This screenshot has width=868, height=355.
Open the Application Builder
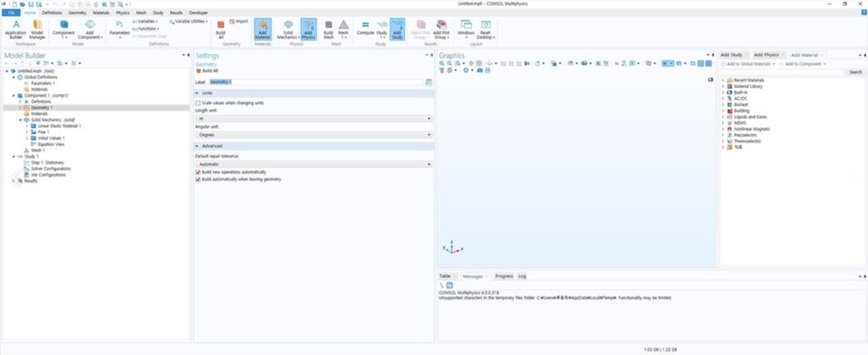(x=16, y=29)
